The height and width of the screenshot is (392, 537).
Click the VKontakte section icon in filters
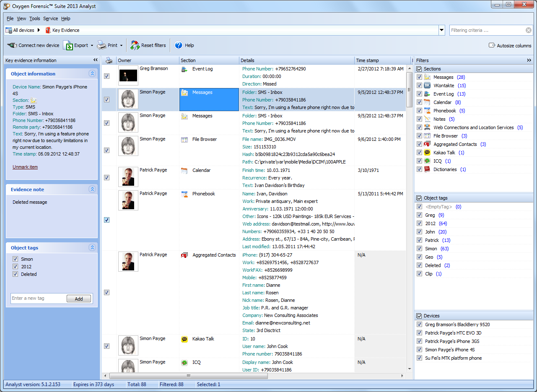click(427, 86)
